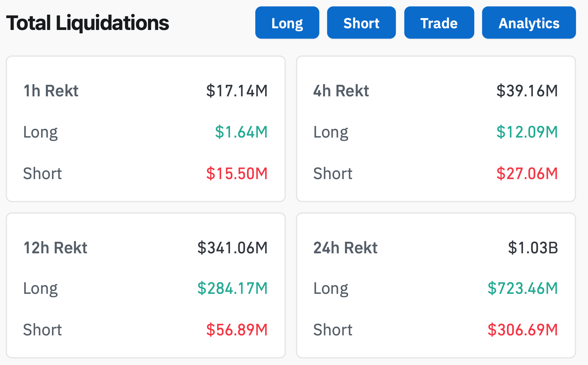
Task: Open the Trade button
Action: click(x=439, y=23)
